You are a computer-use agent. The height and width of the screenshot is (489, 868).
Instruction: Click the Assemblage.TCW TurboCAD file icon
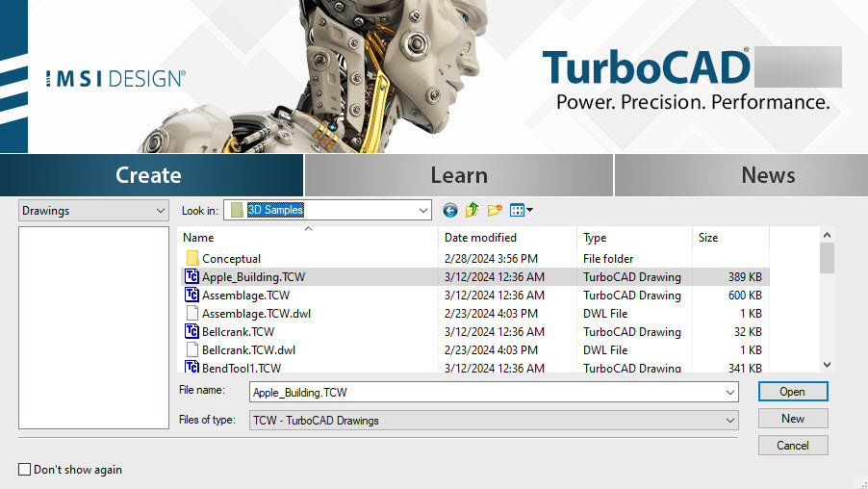click(x=191, y=295)
